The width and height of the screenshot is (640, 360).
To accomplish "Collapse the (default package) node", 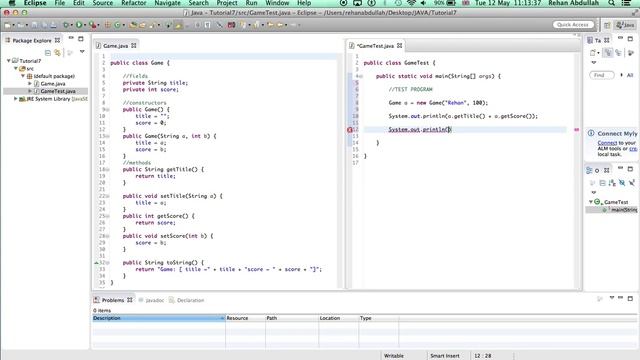I will 23,76.
